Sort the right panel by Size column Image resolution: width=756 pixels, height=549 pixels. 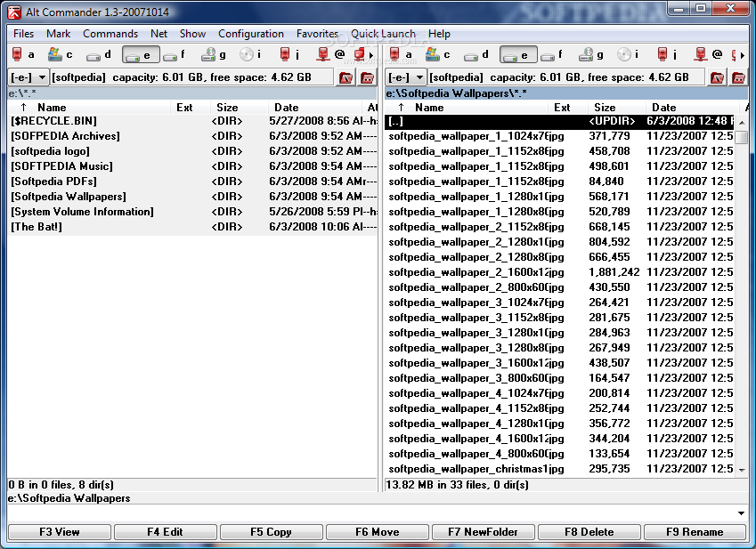[616, 108]
